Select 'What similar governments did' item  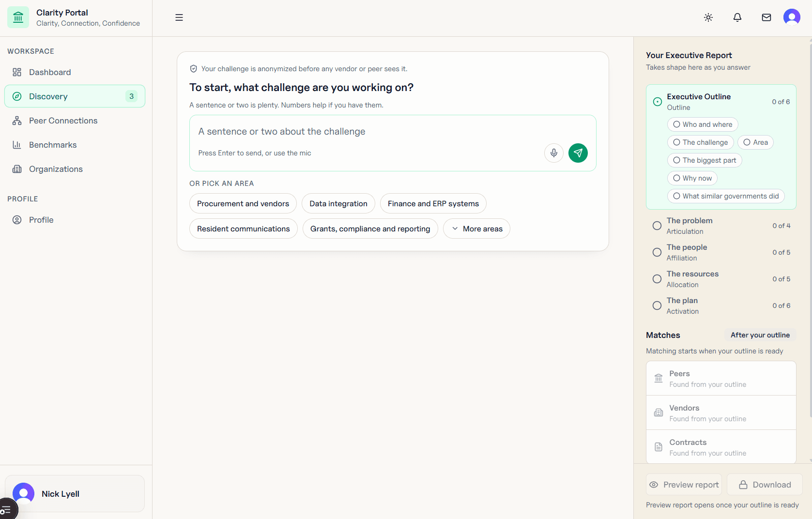(726, 196)
